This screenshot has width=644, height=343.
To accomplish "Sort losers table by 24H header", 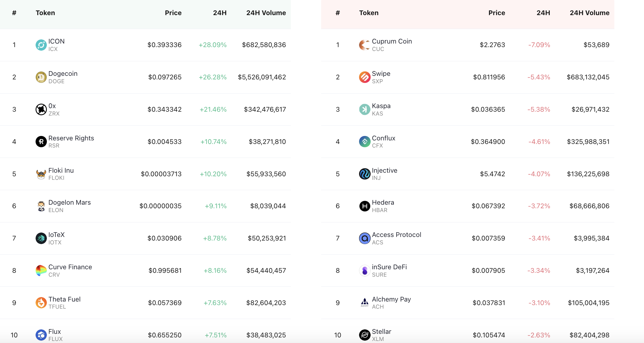I will (543, 13).
